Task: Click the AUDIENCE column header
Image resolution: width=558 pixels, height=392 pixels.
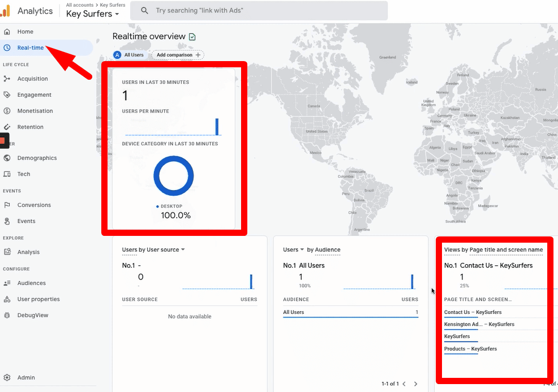Action: (x=296, y=299)
